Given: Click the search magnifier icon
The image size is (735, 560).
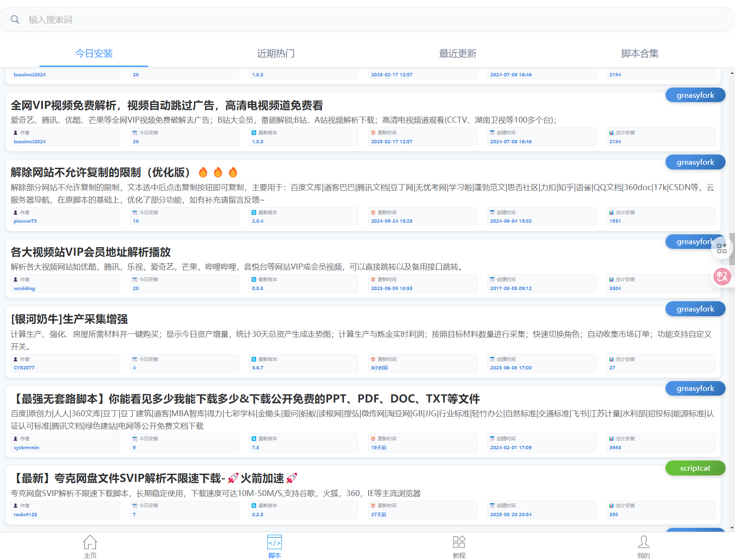Looking at the screenshot, I should [x=15, y=20].
